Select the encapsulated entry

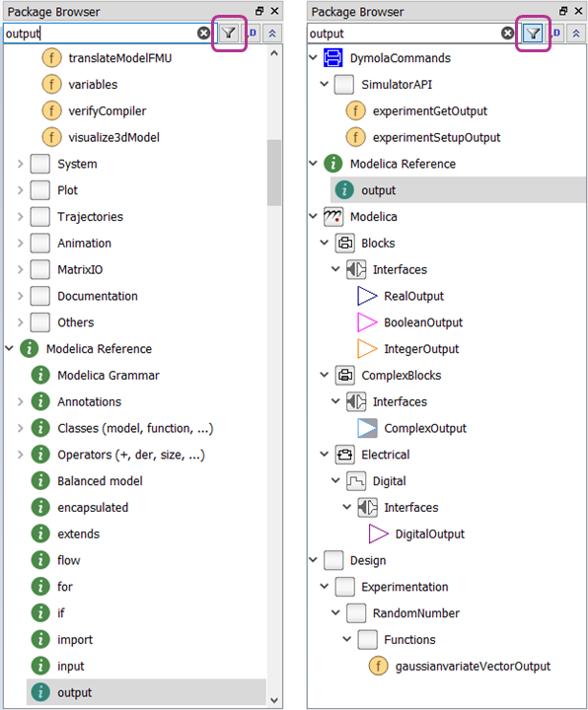click(x=93, y=507)
